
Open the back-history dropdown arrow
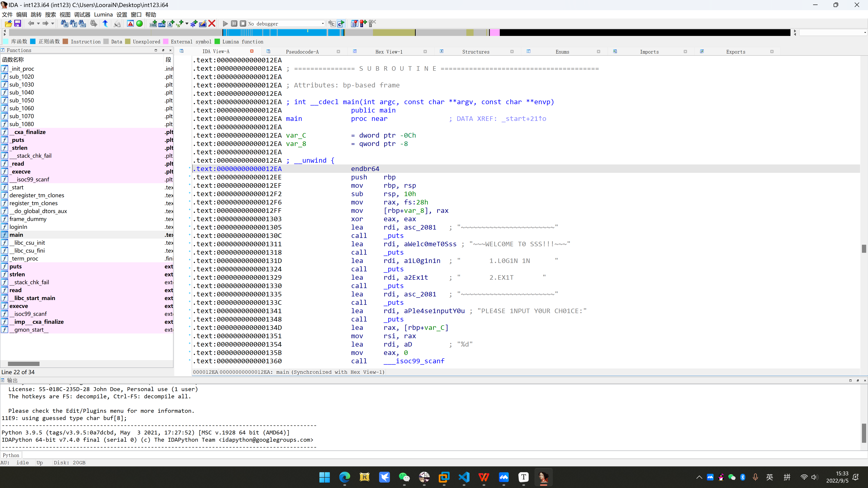38,23
